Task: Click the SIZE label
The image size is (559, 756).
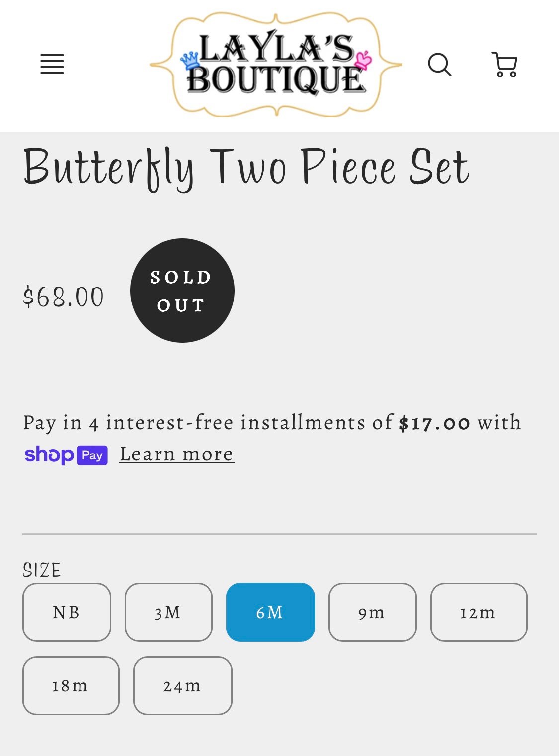Action: point(42,570)
